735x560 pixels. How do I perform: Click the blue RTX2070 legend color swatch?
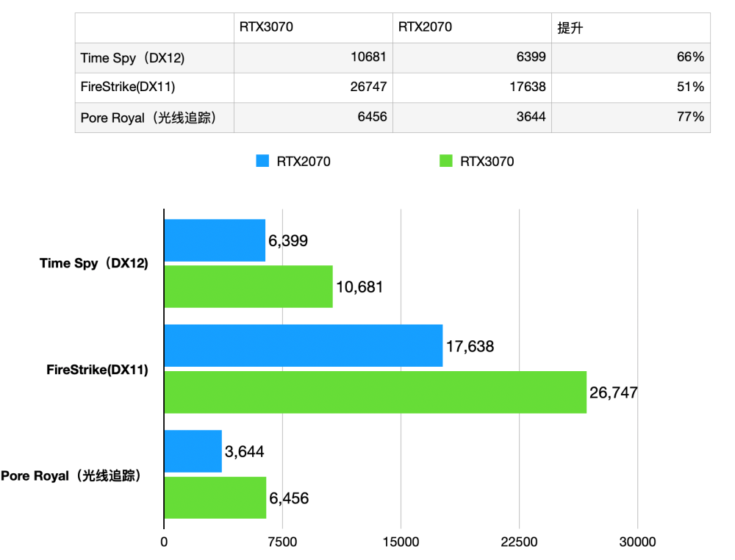[262, 161]
